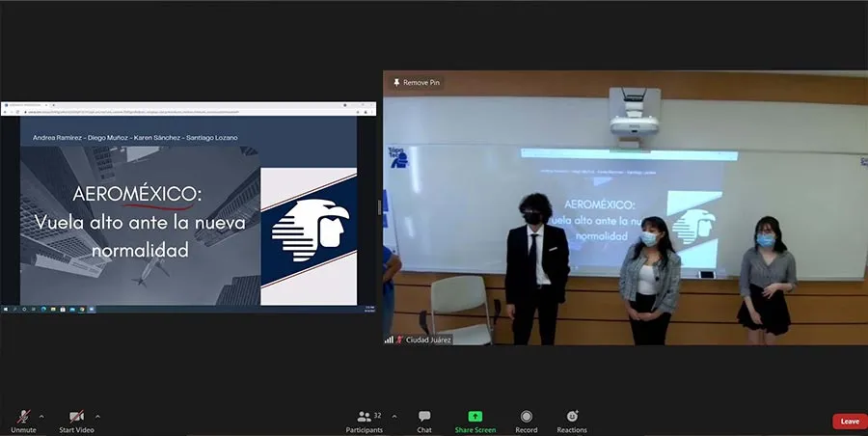The height and width of the screenshot is (436, 868).
Task: Click the back arrow in the shared browser
Action: 5,112
